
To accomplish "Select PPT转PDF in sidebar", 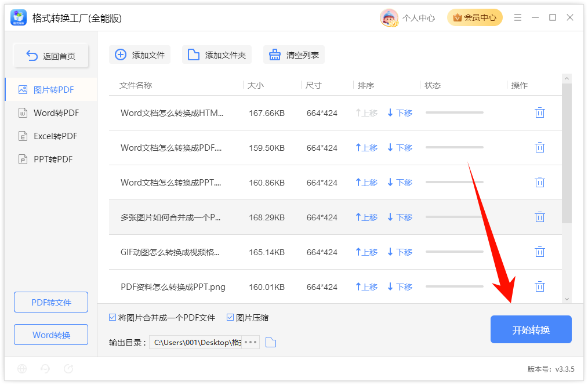I will coord(51,159).
